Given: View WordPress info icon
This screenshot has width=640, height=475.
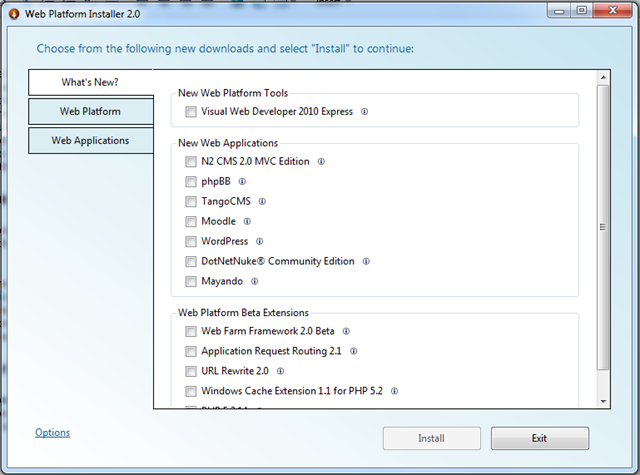Looking at the screenshot, I should pos(260,242).
